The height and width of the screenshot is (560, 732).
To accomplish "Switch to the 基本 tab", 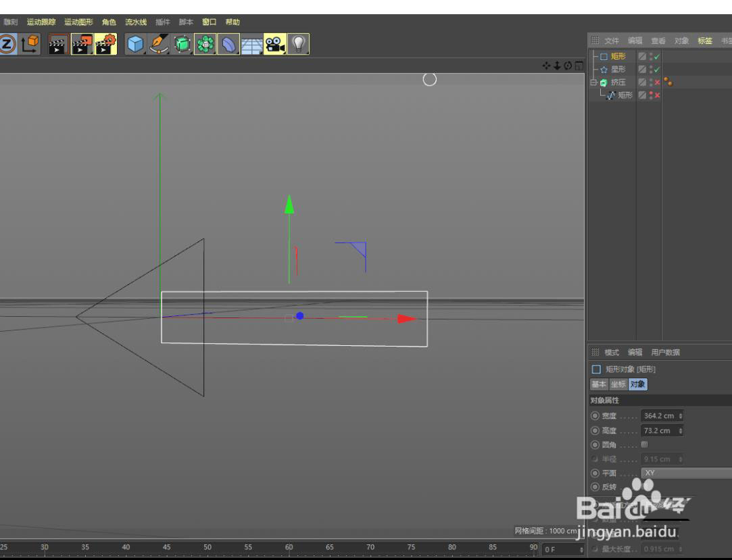I will point(599,384).
